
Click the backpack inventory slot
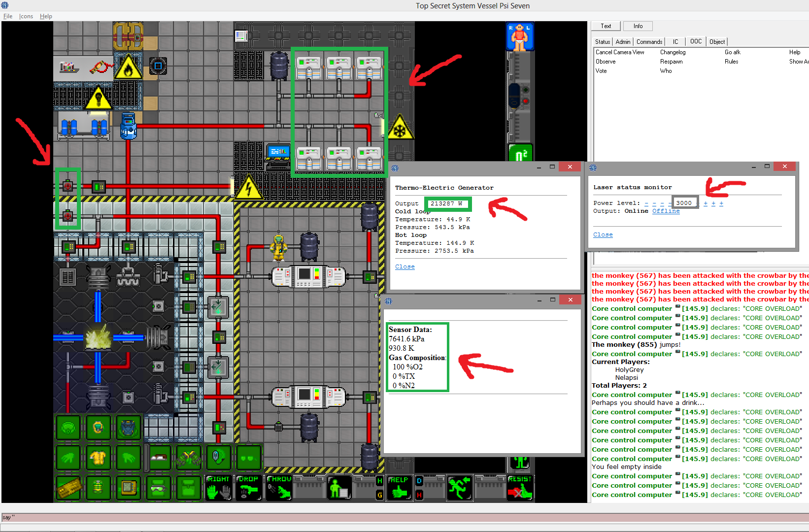[x=128, y=428]
